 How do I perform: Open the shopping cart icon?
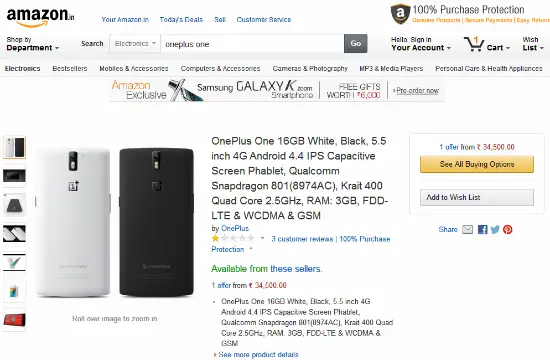pos(474,44)
